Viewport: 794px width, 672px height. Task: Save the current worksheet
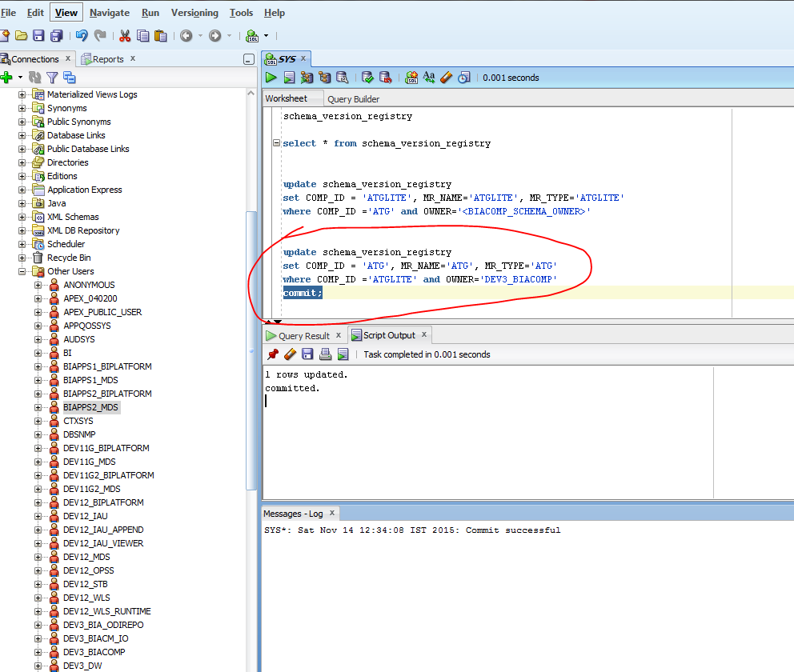pyautogui.click(x=38, y=35)
